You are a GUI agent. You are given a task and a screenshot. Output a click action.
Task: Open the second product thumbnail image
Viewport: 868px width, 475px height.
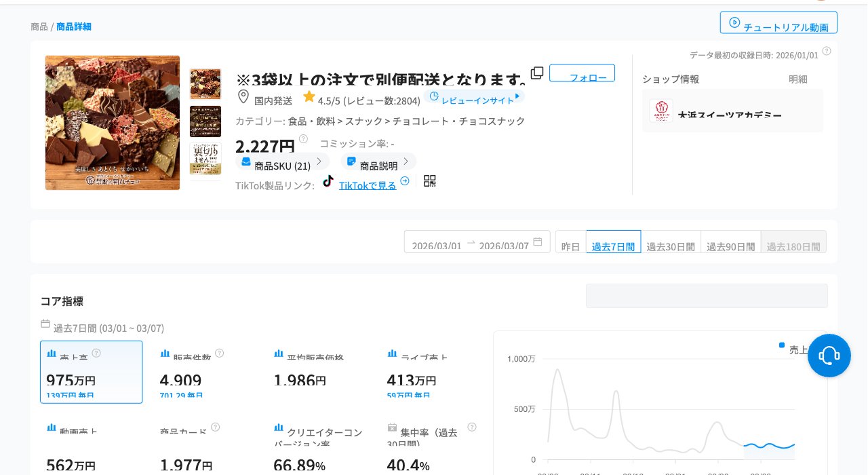[205, 121]
